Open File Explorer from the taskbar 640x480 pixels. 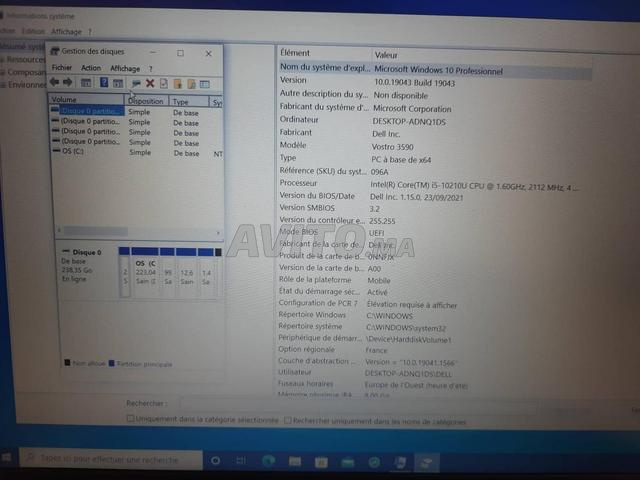(x=295, y=462)
